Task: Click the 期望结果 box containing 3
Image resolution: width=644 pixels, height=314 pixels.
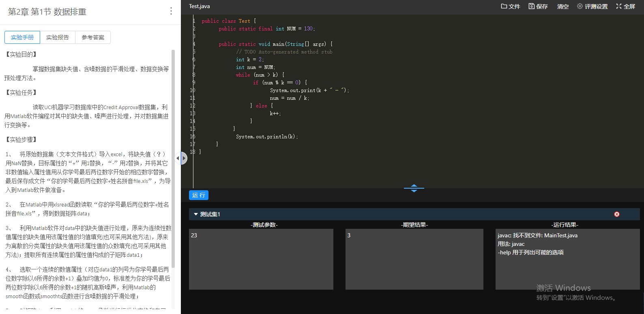Action: (x=414, y=259)
